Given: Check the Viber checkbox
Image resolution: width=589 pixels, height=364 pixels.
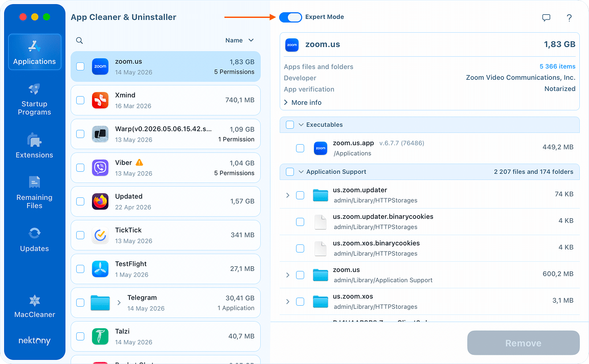Looking at the screenshot, I should coord(80,168).
